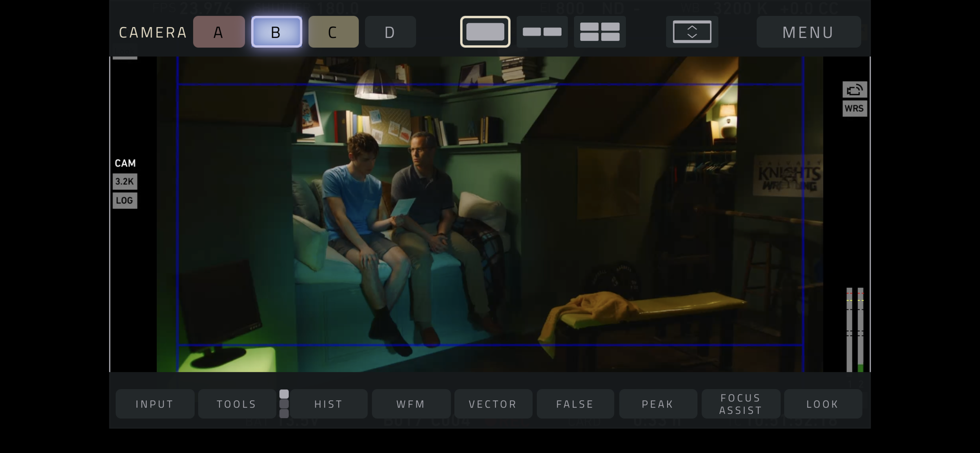Click the LOG badge
This screenshot has height=453, width=980.
point(125,200)
